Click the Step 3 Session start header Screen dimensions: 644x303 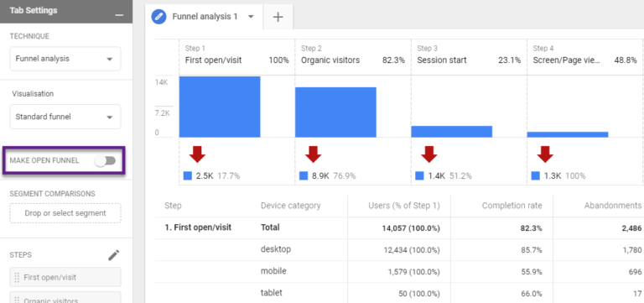point(469,55)
